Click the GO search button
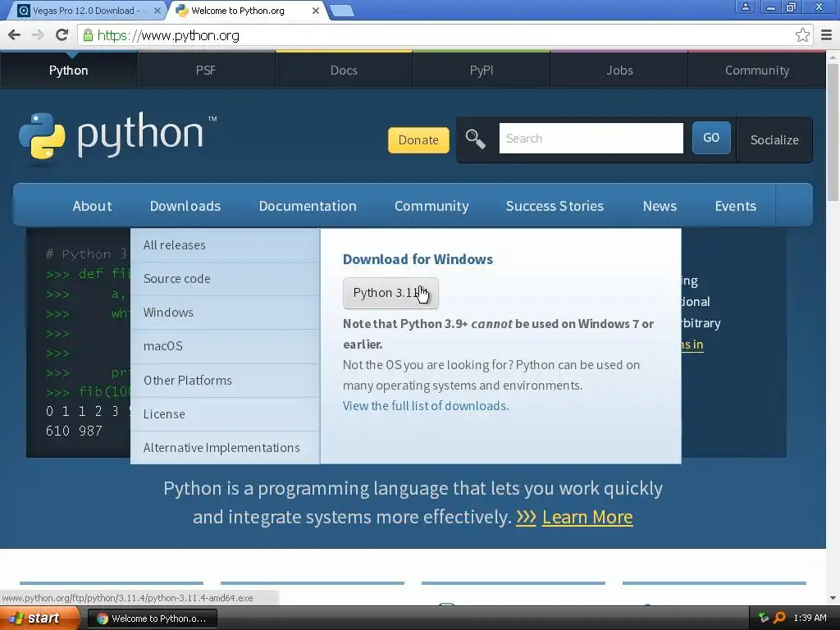 711,138
